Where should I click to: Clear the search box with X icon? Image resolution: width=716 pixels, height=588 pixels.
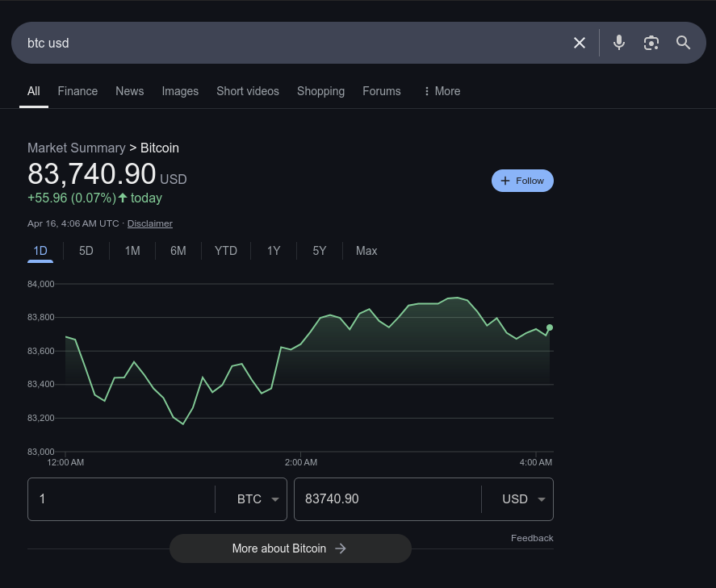[580, 43]
